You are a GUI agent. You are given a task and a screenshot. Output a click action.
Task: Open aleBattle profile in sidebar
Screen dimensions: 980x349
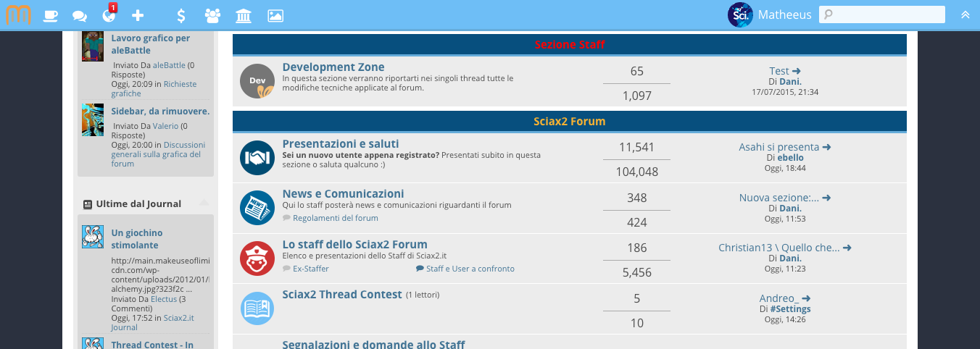(x=169, y=65)
